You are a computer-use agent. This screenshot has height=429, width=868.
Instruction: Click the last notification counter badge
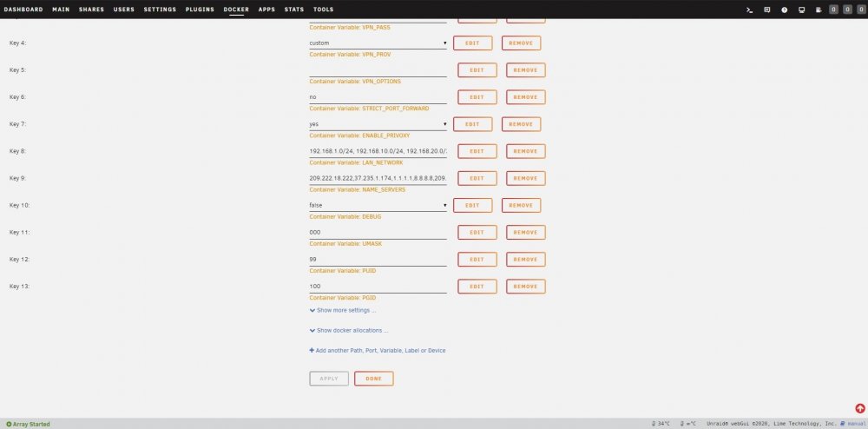[x=861, y=10]
